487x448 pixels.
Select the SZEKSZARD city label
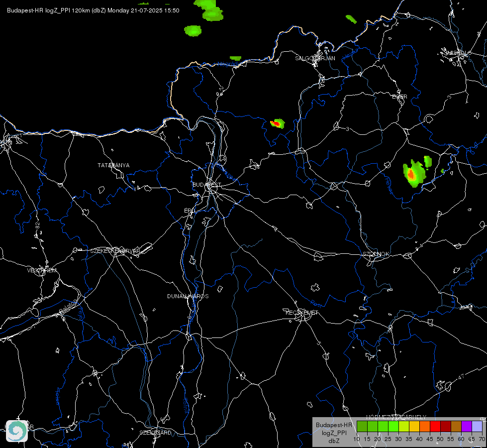point(156,433)
